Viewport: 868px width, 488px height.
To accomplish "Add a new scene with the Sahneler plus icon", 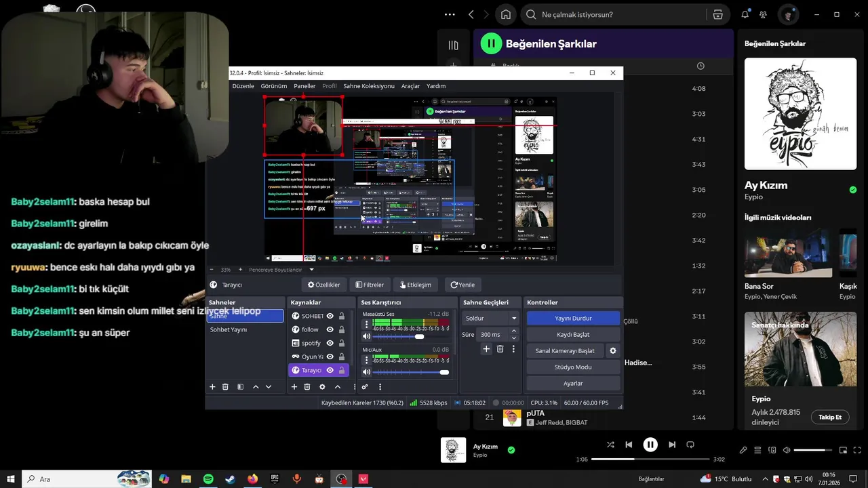I will pos(212,387).
